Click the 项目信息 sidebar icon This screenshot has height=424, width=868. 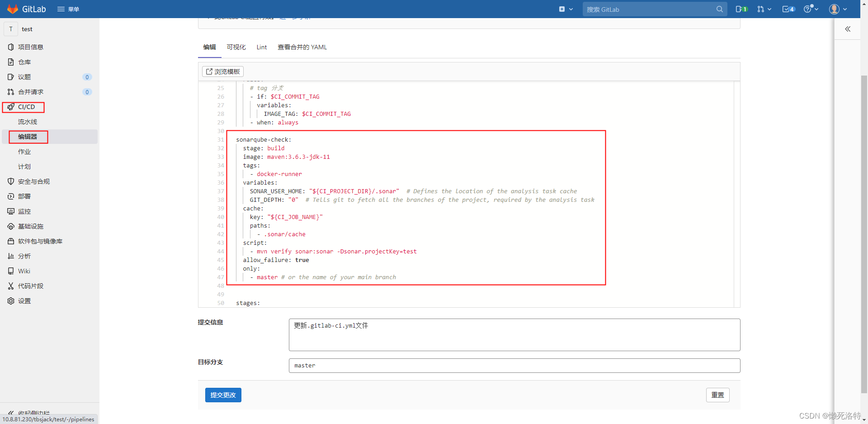pos(11,47)
